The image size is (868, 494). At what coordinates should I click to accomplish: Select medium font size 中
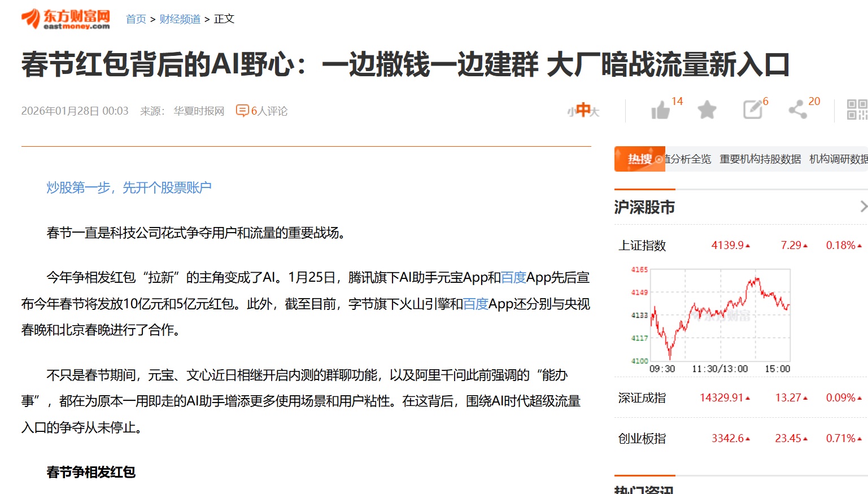tap(583, 110)
